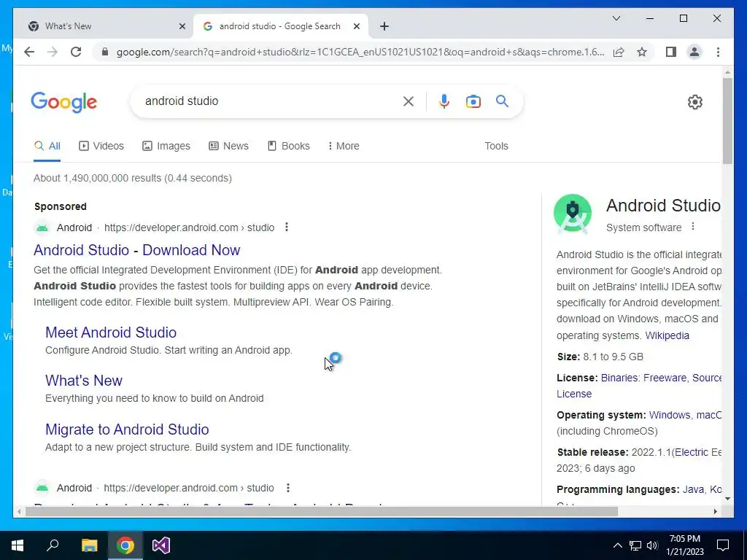Image resolution: width=747 pixels, height=560 pixels.
Task: Open the tab search chevron
Action: [616, 18]
